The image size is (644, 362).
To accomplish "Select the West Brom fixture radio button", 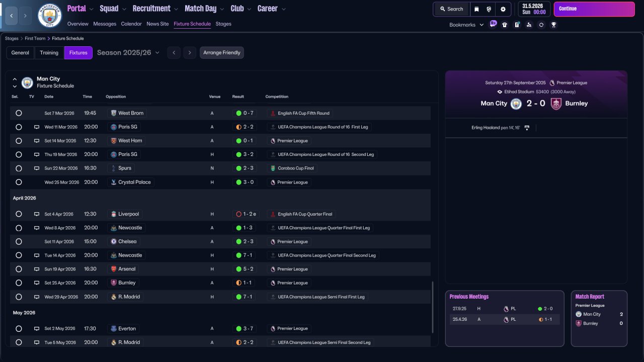I will [19, 113].
